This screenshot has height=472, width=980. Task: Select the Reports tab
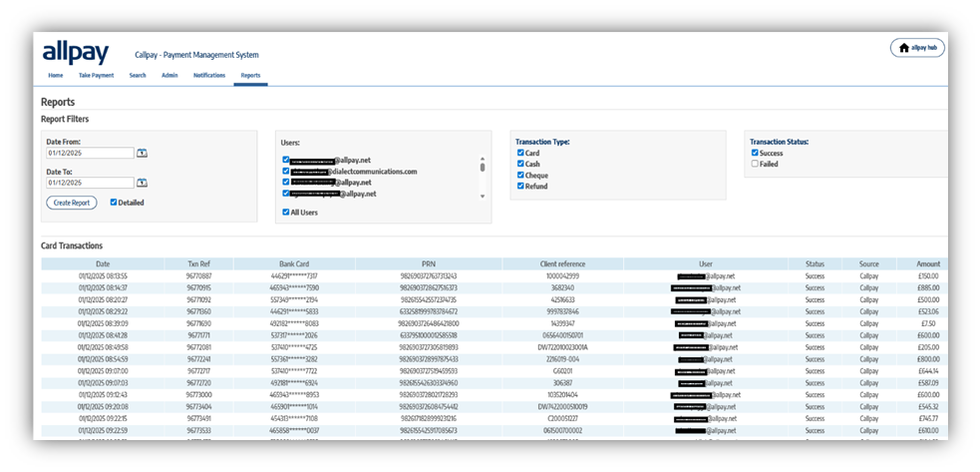250,75
